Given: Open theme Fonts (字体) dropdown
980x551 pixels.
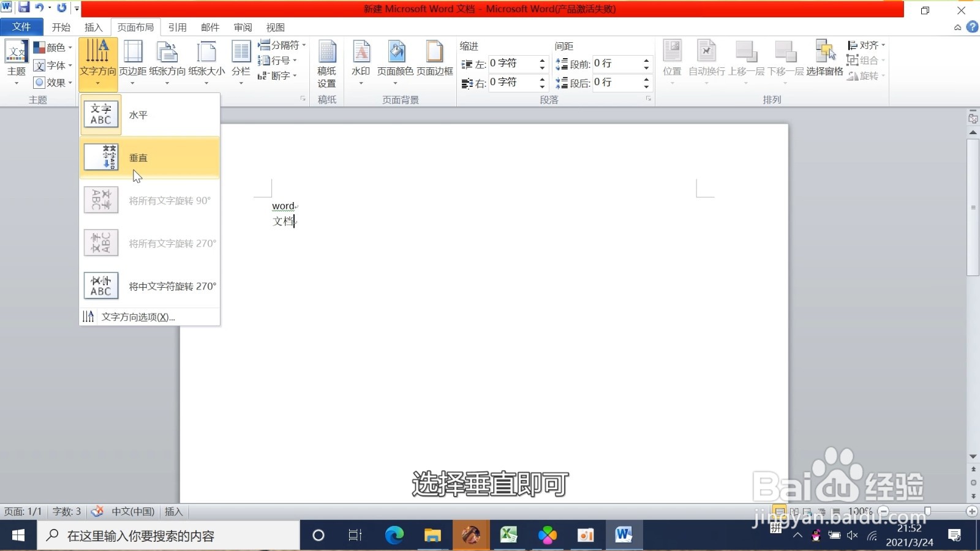Looking at the screenshot, I should [x=53, y=66].
